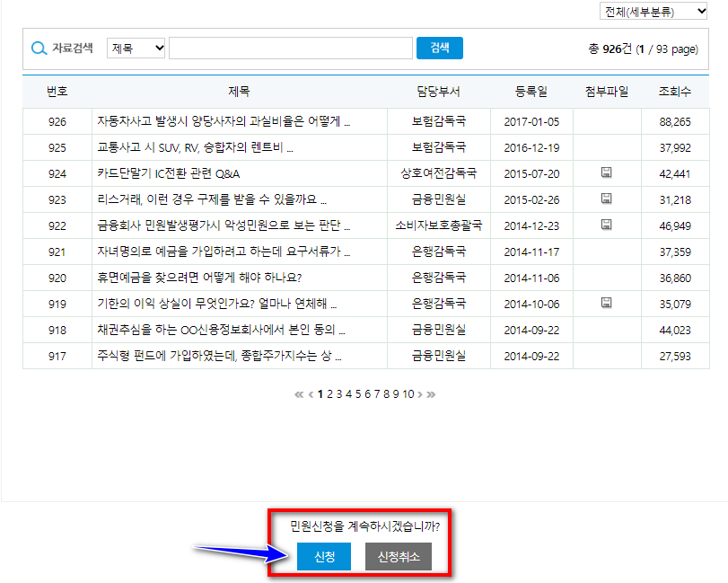Go to next page arrow
This screenshot has width=728, height=583.
coord(420,394)
